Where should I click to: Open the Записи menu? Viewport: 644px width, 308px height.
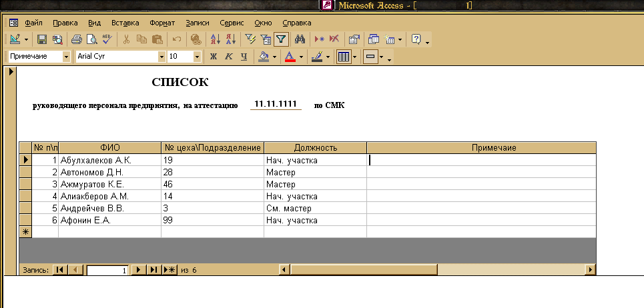coord(197,23)
